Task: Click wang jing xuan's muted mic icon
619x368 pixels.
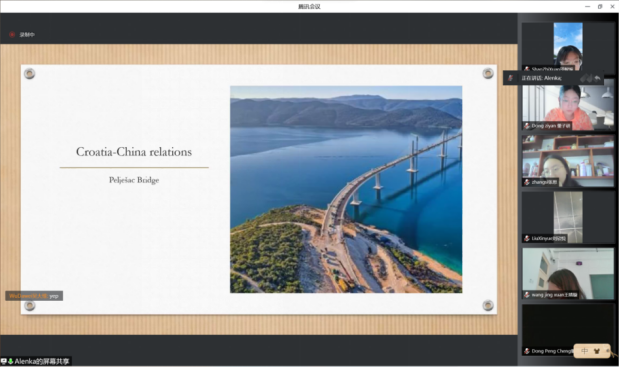Action: (527, 295)
